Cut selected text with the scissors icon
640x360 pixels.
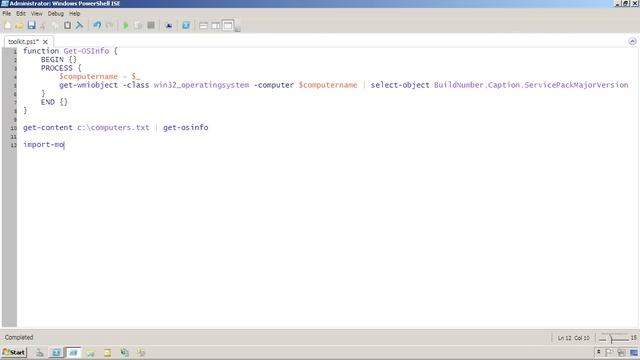tap(43, 25)
